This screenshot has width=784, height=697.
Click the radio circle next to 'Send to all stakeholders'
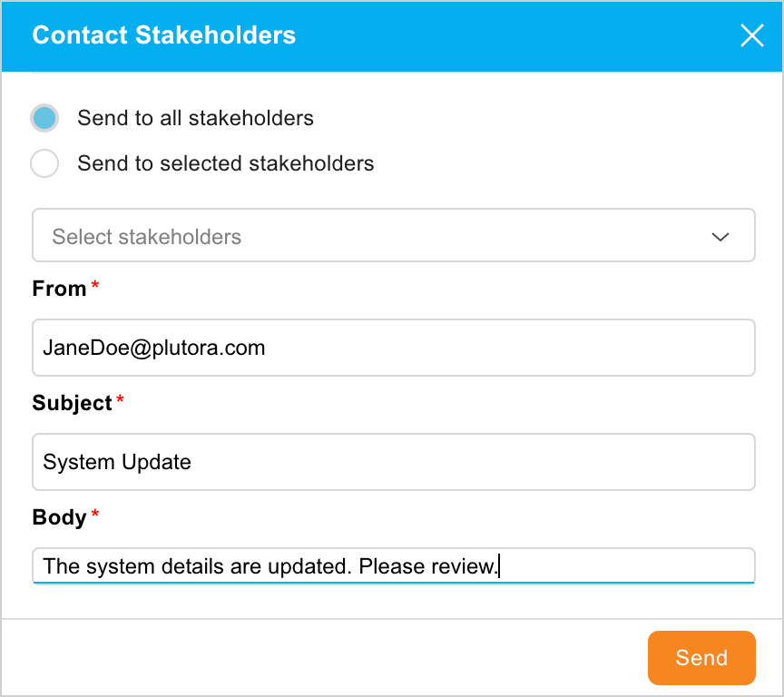tap(44, 118)
